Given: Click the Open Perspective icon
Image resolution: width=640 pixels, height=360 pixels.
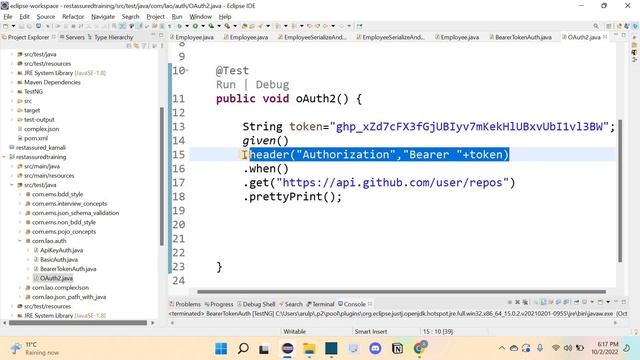Looking at the screenshot, I should (x=609, y=26).
